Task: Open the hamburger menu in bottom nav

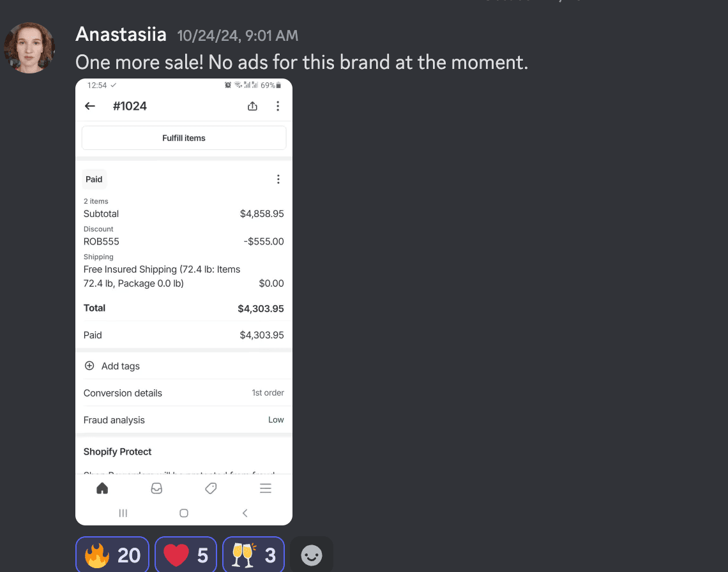Action: point(266,488)
